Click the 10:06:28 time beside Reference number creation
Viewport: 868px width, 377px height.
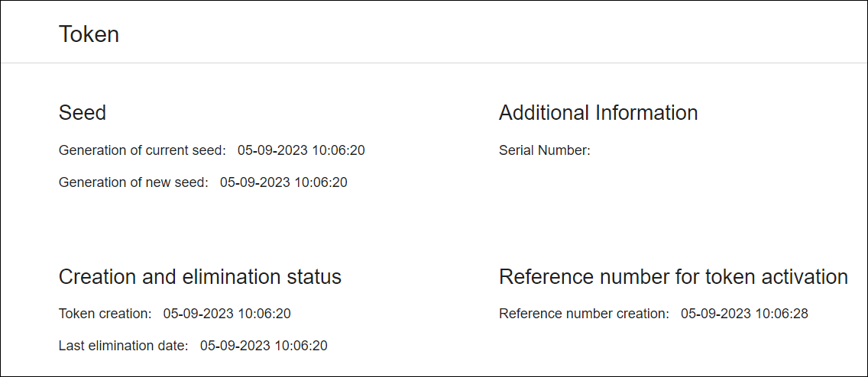pyautogui.click(x=782, y=314)
